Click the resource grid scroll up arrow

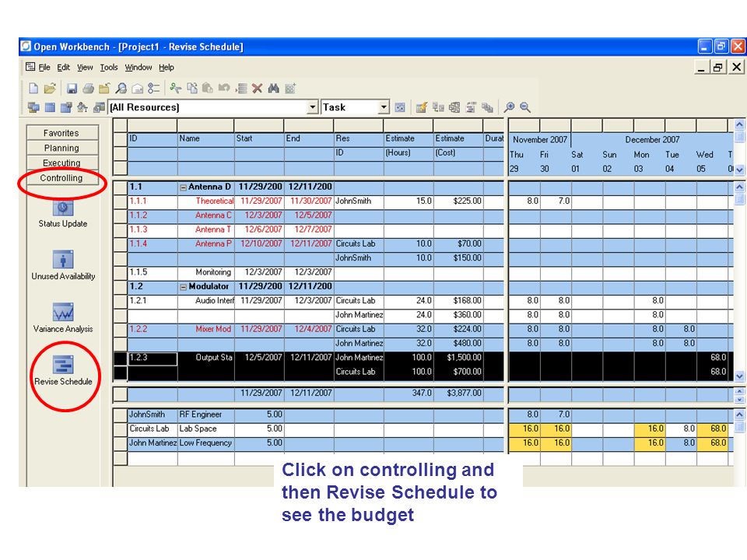[x=739, y=415]
